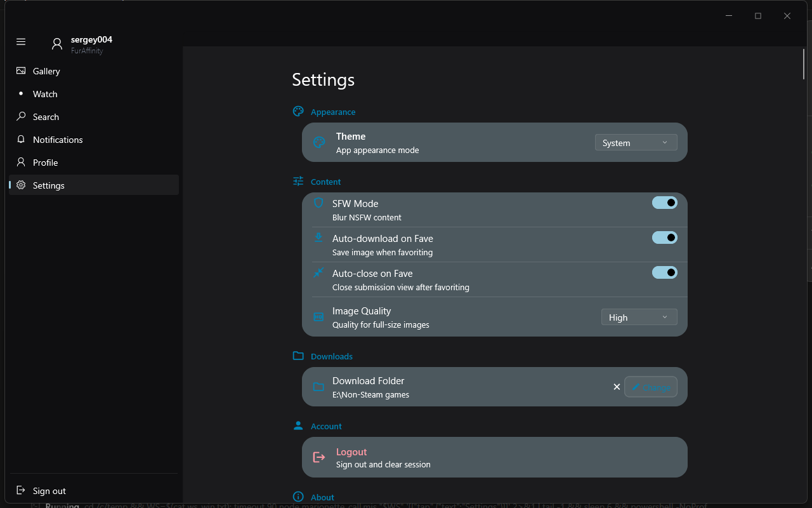Click Logout to clear the session
This screenshot has width=812, height=508.
click(495, 457)
